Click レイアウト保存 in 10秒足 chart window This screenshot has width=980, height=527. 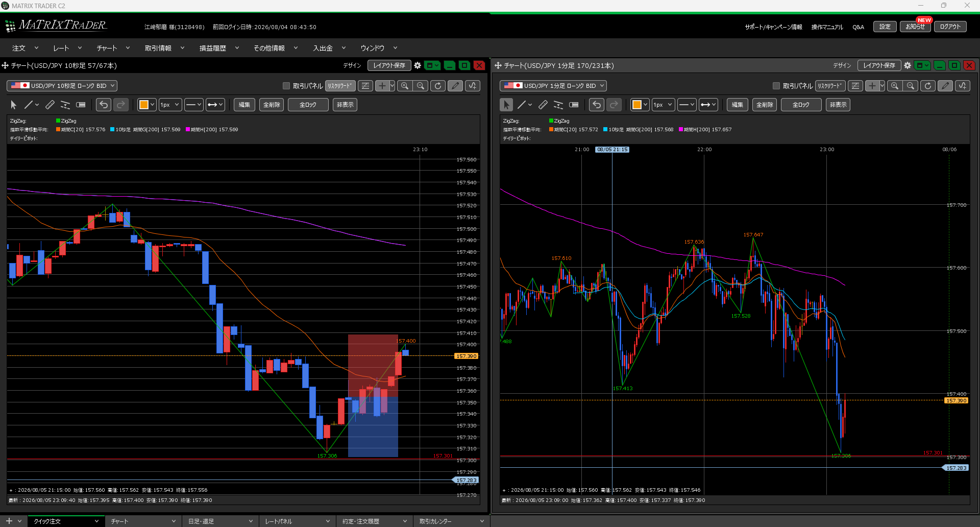(389, 65)
